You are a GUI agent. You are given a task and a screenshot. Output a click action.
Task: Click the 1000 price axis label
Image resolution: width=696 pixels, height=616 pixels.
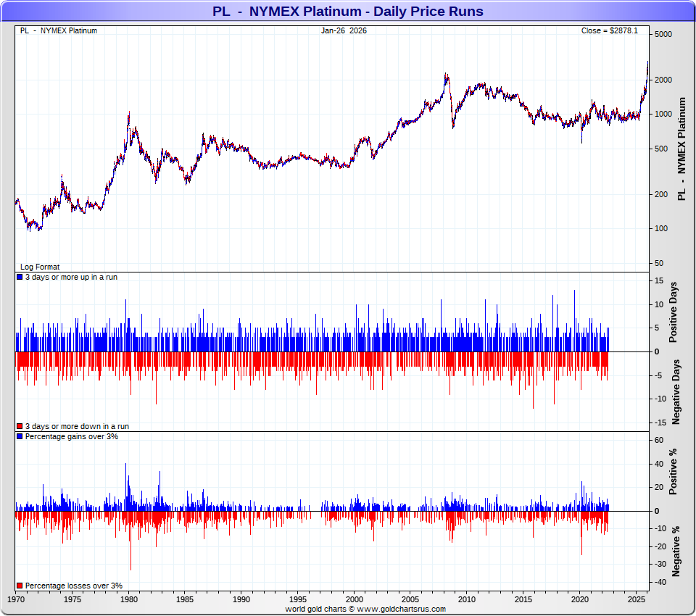[x=663, y=114]
